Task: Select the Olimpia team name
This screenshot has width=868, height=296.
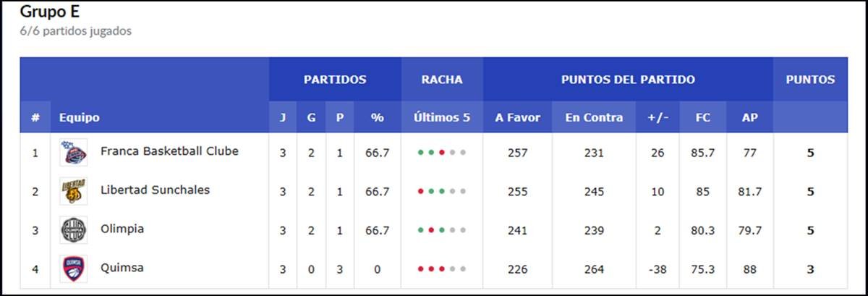Action: click(x=122, y=229)
